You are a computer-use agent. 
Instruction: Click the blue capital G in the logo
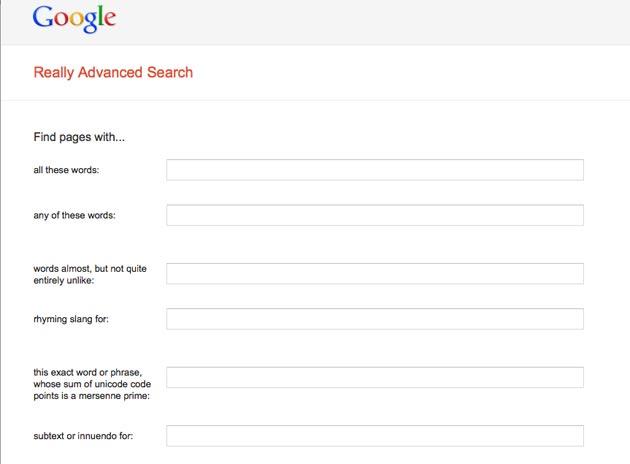coord(43,17)
